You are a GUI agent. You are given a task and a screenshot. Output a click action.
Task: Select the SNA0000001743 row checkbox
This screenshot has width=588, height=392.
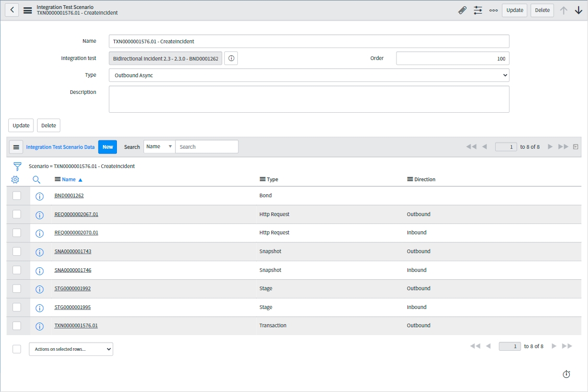point(17,252)
